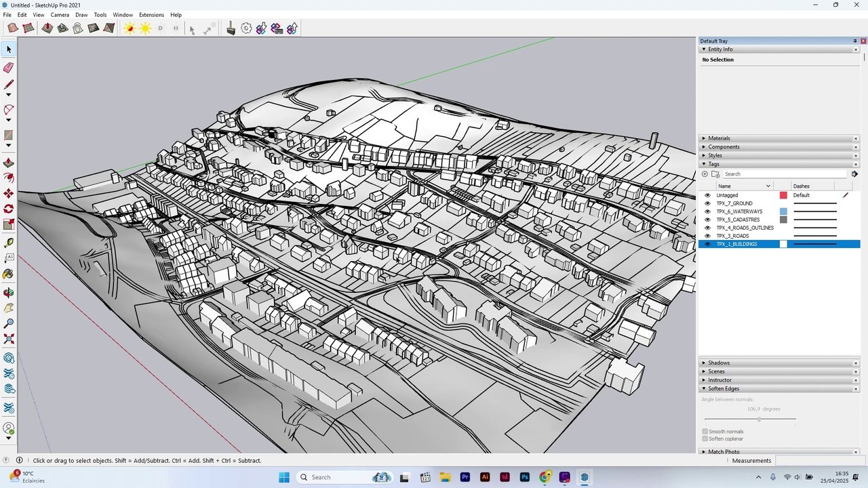Image resolution: width=868 pixels, height=488 pixels.
Task: Select the Zoom magnifier tool
Action: [9, 324]
